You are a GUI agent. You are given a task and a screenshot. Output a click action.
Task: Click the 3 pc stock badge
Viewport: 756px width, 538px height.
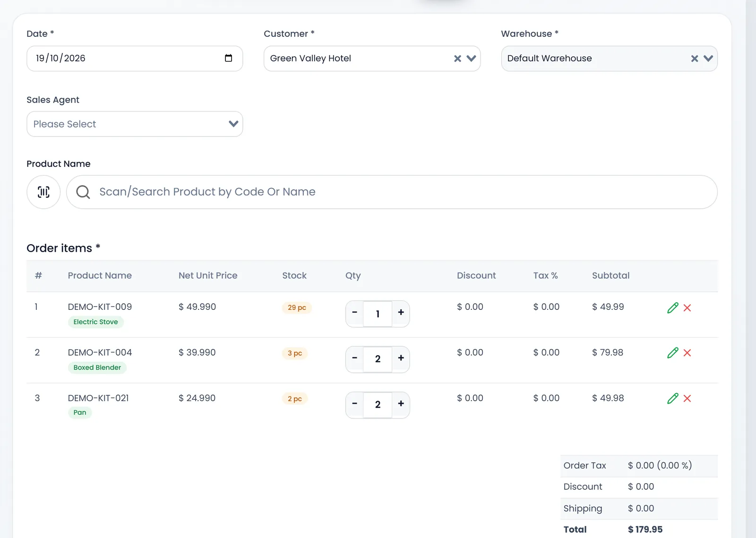click(x=295, y=353)
